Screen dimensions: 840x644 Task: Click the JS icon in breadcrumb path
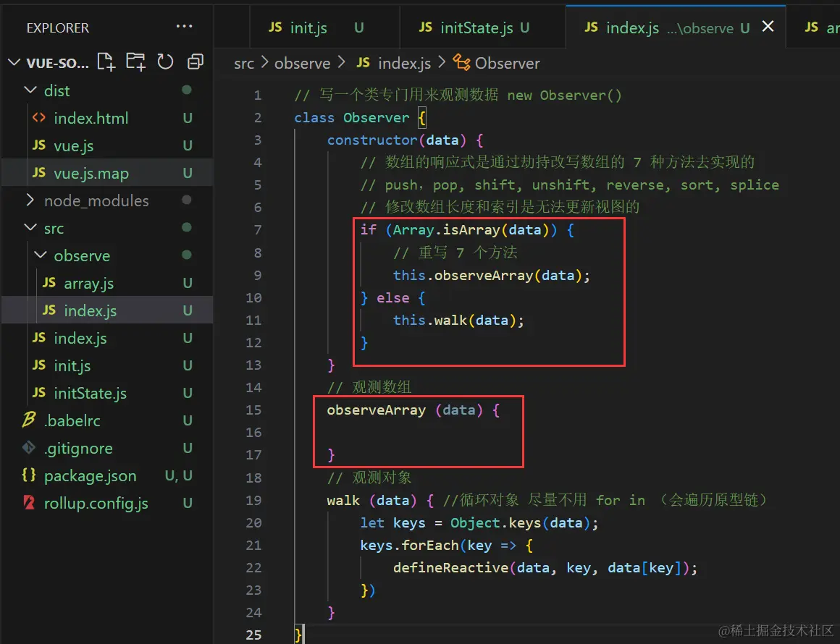pos(364,63)
